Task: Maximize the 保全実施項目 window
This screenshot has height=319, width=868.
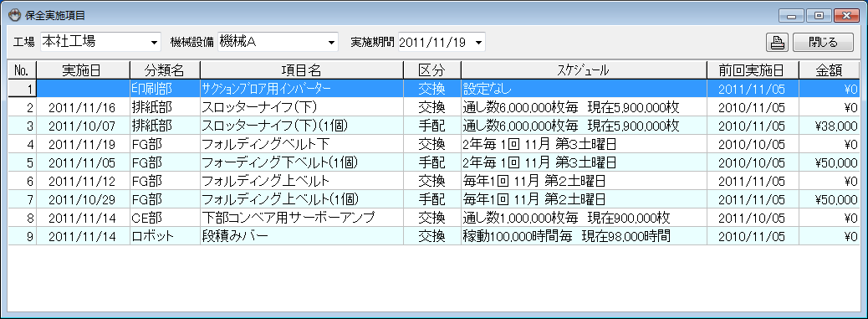Action: pyautogui.click(x=818, y=16)
